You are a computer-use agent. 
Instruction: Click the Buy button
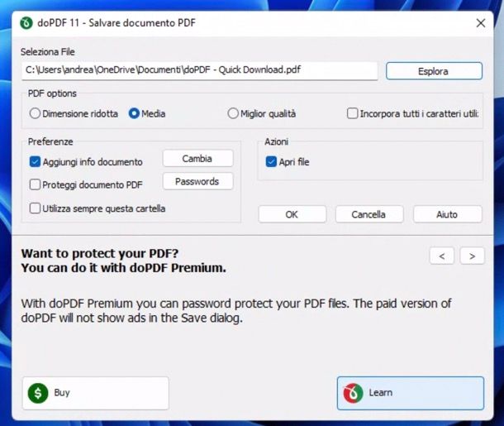click(96, 393)
